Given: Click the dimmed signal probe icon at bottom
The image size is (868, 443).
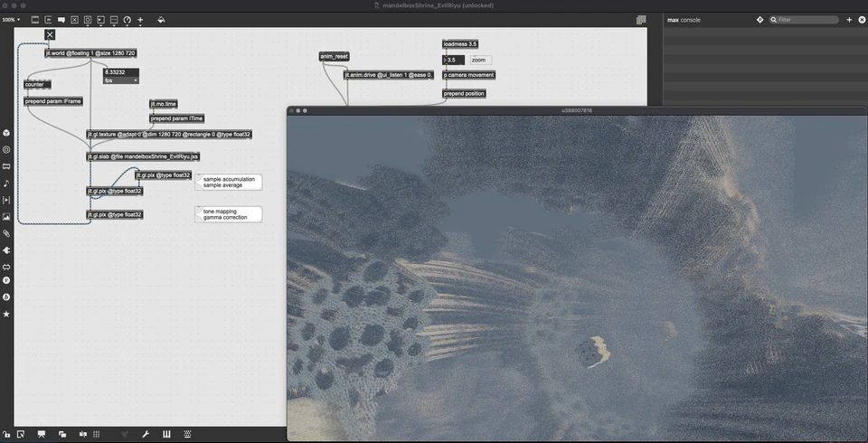Looking at the screenshot, I should pos(125,434).
